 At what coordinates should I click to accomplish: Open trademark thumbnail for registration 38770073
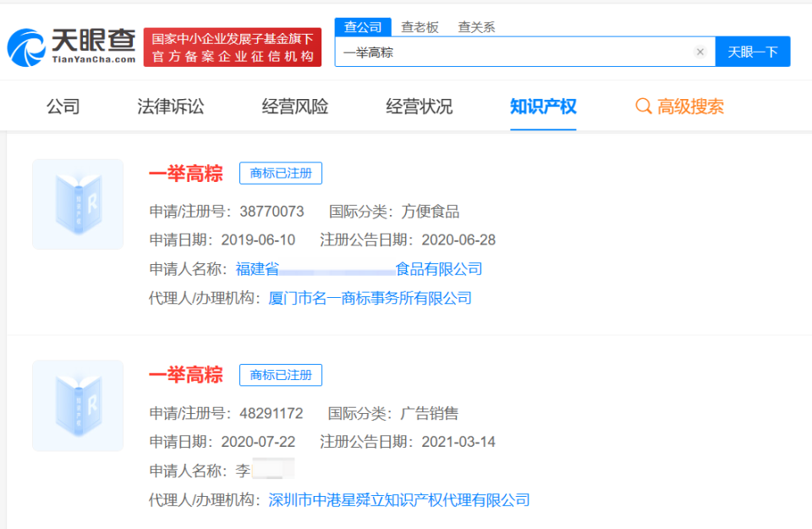[78, 204]
